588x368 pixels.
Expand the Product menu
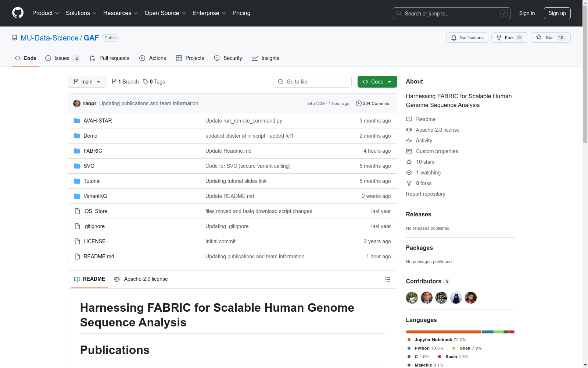(x=46, y=13)
